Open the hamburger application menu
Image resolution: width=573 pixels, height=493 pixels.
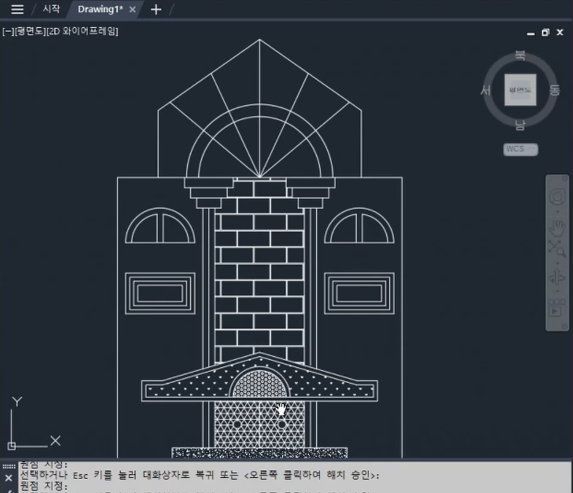coord(17,10)
